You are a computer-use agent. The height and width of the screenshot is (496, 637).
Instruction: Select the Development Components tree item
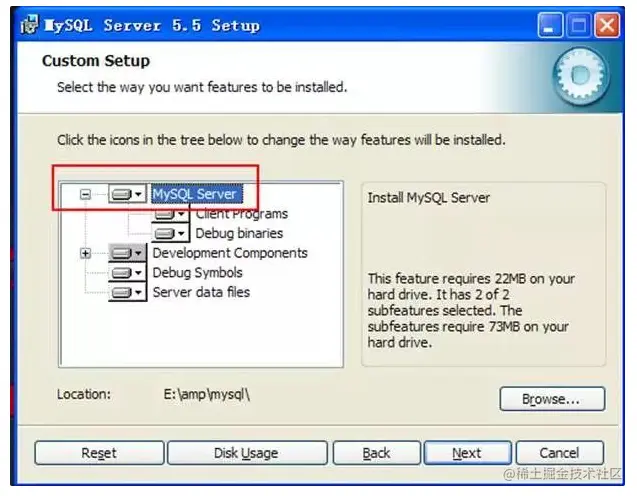230,253
